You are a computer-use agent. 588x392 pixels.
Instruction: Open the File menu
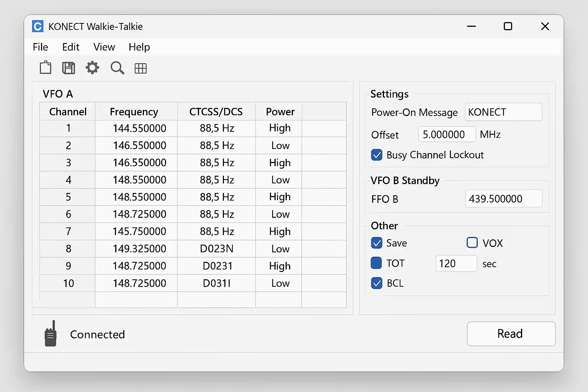coord(41,47)
